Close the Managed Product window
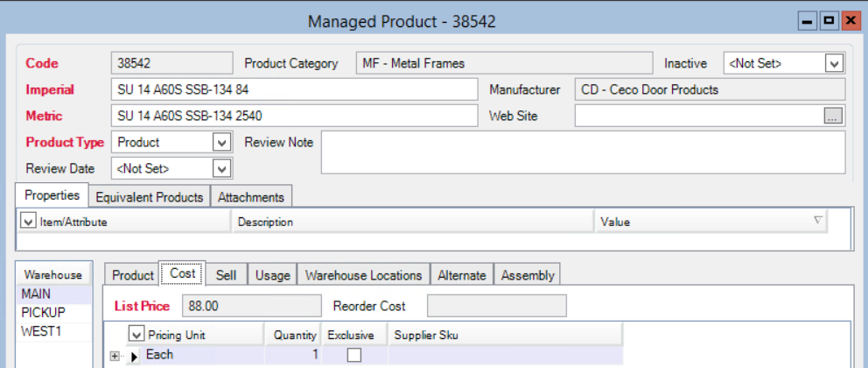Image resolution: width=868 pixels, height=368 pixels. pos(849,19)
